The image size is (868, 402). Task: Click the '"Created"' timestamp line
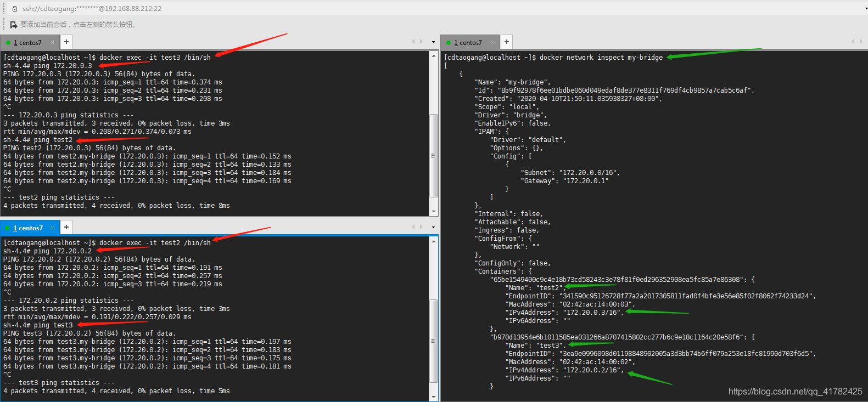569,99
